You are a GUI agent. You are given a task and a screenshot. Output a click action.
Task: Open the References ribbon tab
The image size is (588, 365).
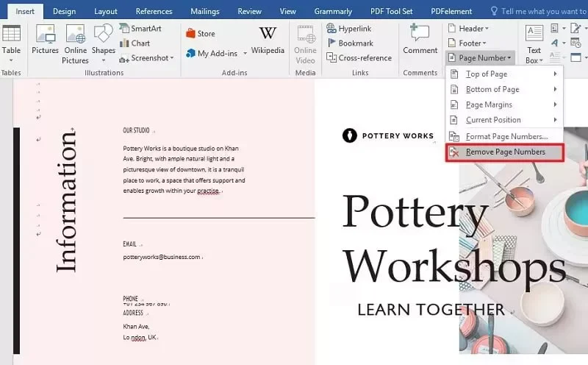(x=154, y=11)
